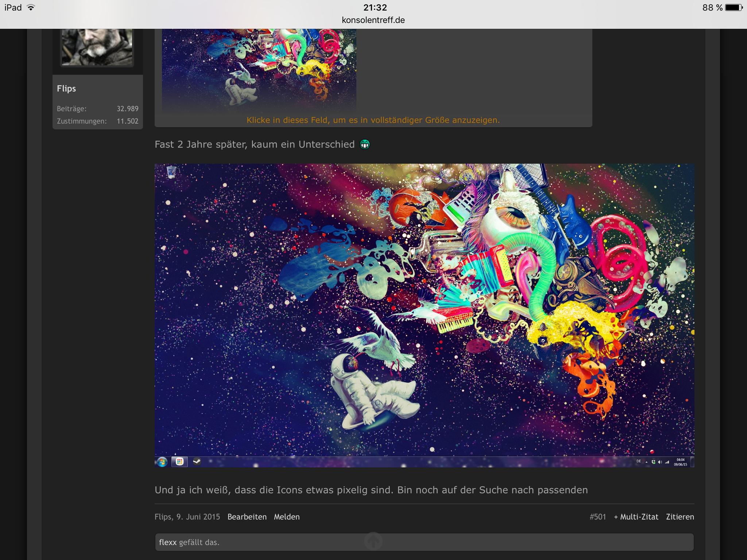Click the DE language indicator in the pictured tray
The image size is (747, 560).
coord(639,462)
